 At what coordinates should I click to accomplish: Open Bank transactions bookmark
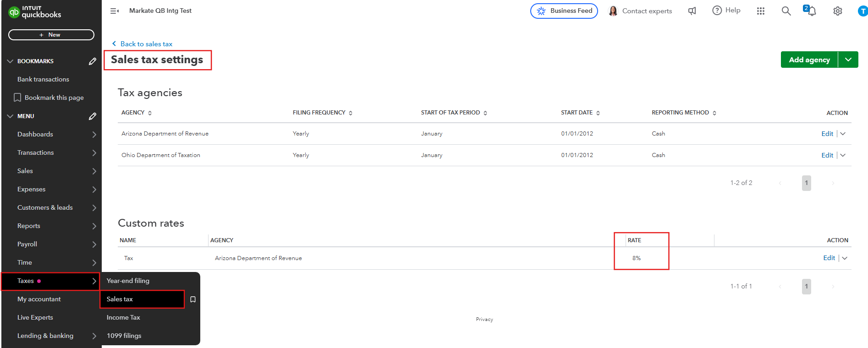point(43,79)
